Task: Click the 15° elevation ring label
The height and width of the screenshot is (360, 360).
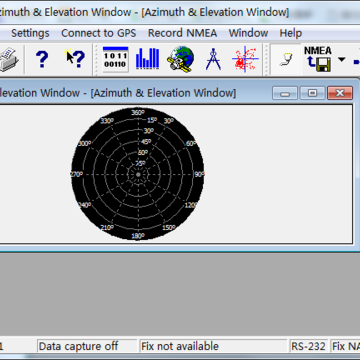Action: tap(152, 120)
